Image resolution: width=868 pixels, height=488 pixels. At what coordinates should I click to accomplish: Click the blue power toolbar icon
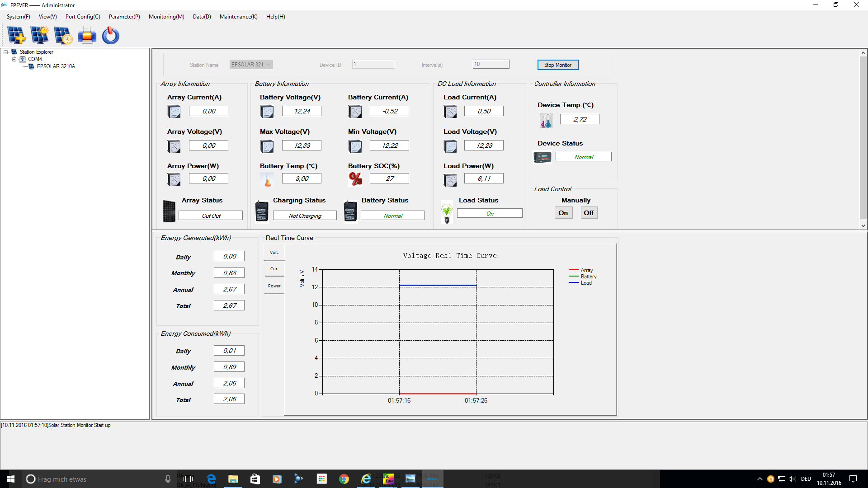(110, 35)
